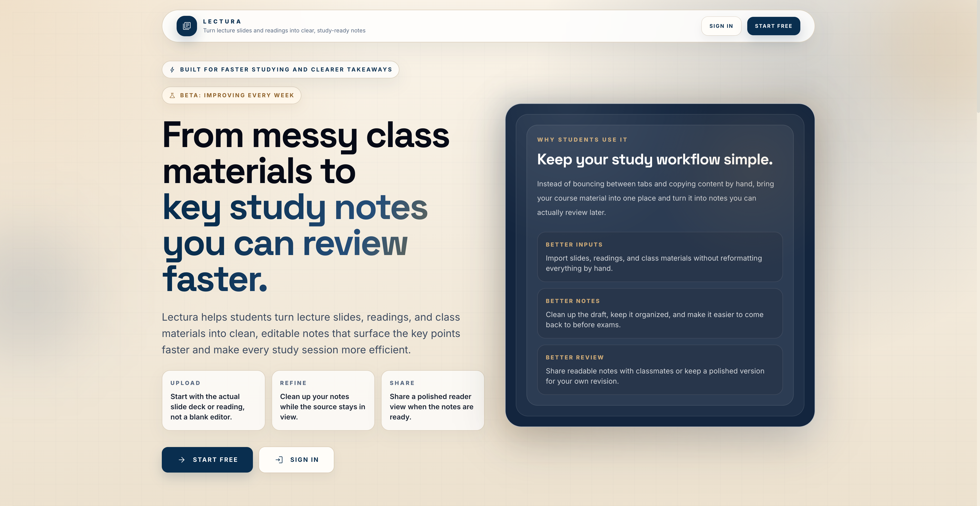Select the Better Inputs panel

(660, 257)
